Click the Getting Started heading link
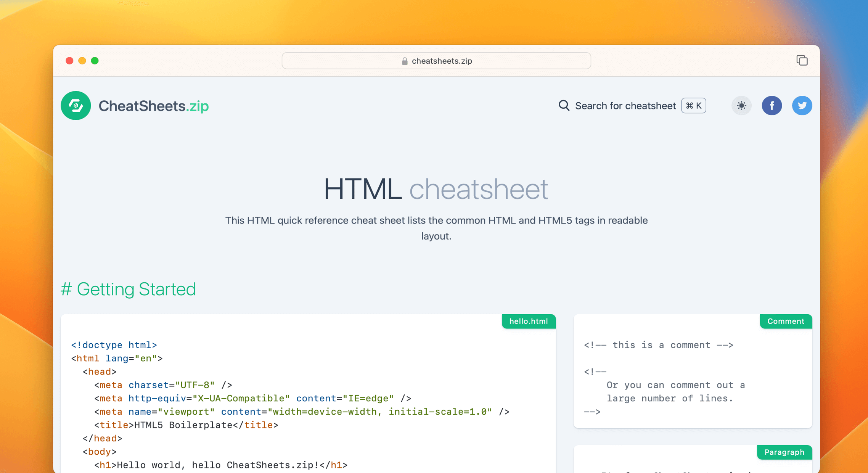The image size is (868, 473). (137, 289)
